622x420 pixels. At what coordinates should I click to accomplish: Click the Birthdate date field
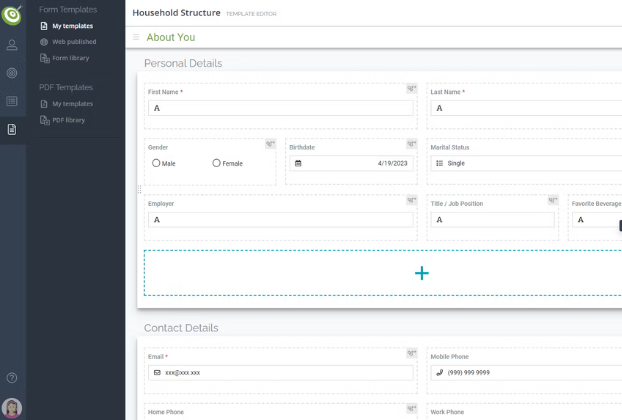click(x=351, y=163)
